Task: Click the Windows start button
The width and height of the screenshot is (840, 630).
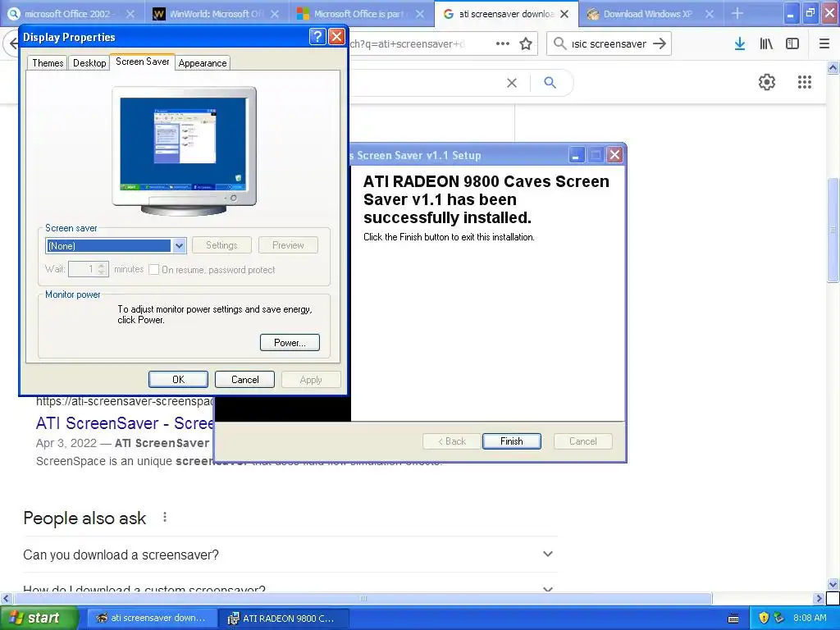Action: tap(39, 618)
